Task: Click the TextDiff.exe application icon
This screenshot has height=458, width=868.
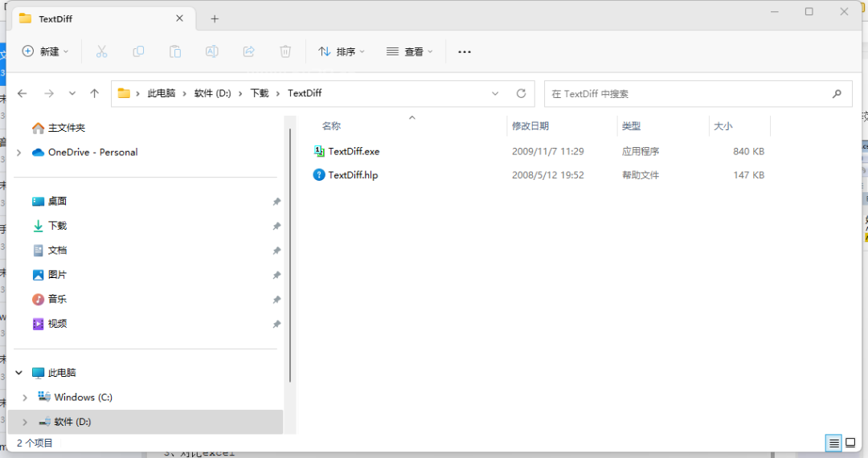Action: 319,151
